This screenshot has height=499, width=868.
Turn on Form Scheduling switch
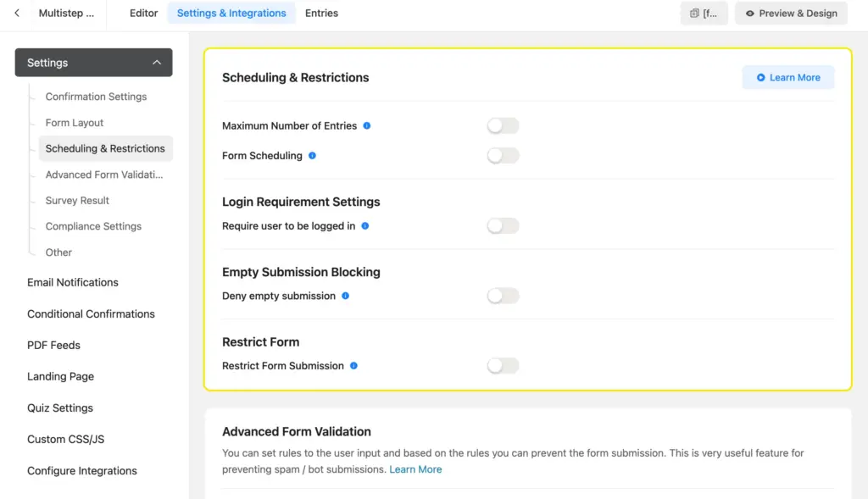(503, 156)
